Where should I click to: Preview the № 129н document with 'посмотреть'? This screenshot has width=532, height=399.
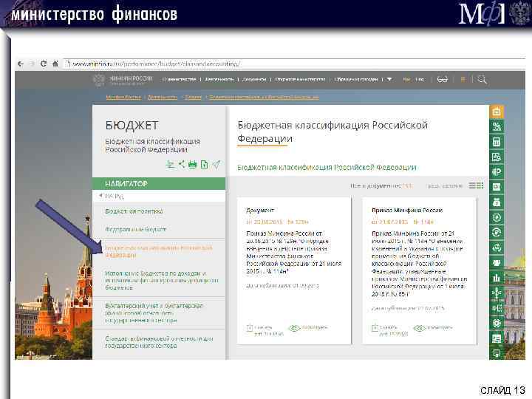[308, 328]
